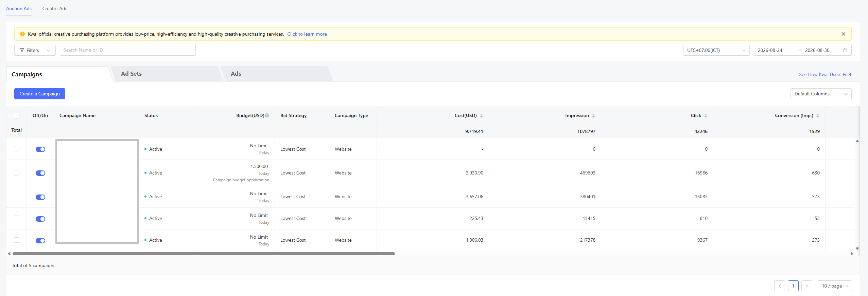Click the end date 2026-08-30 field
This screenshot has height=296, width=868.
[817, 50]
